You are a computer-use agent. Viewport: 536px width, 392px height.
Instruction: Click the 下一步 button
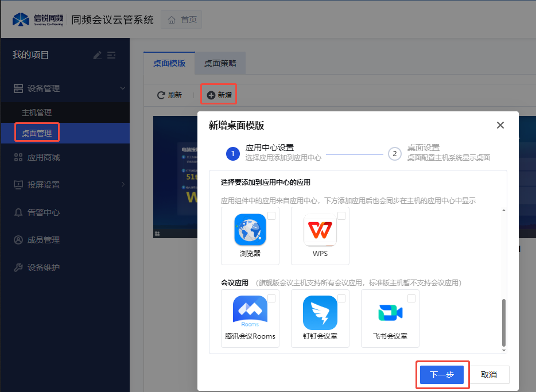[x=442, y=375]
